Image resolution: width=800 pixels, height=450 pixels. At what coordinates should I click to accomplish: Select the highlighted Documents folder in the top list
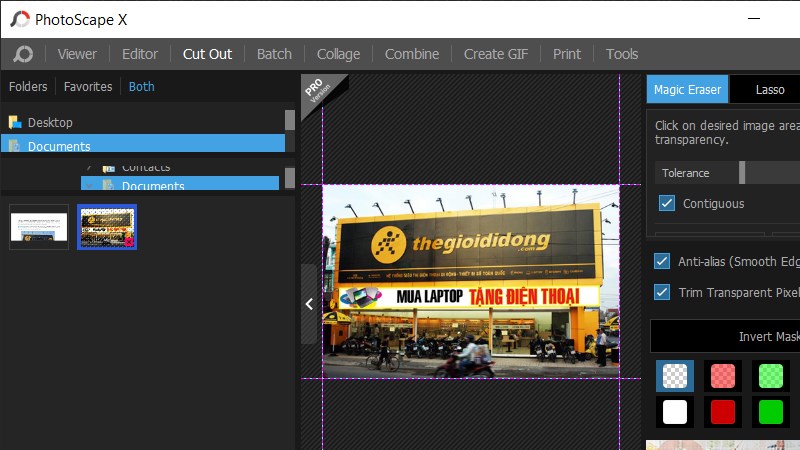coord(59,146)
